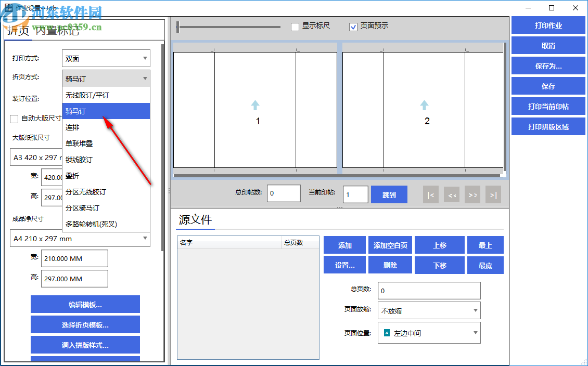This screenshot has width=588, height=366.
Task: Select 无线胶订/平订 from fold method list
Action: [106, 95]
